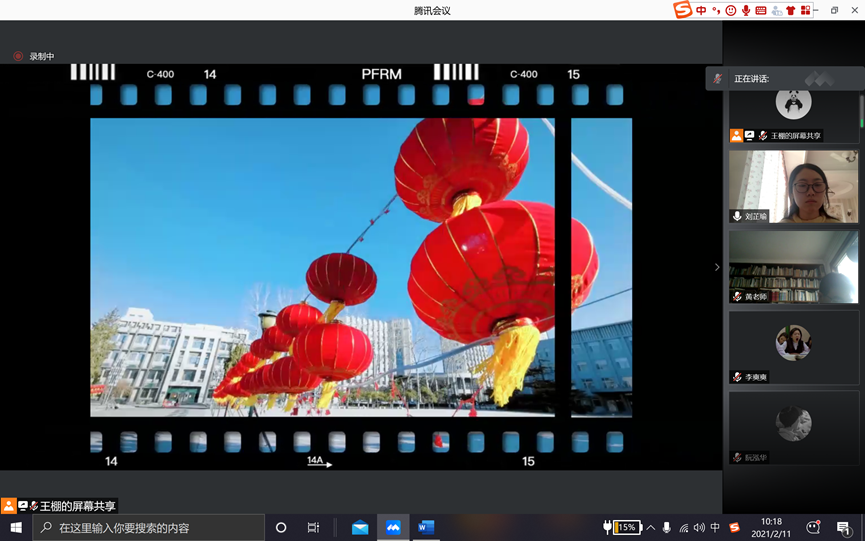Toggle Sogou punctuation mode
The width and height of the screenshot is (865, 541).
716,10
